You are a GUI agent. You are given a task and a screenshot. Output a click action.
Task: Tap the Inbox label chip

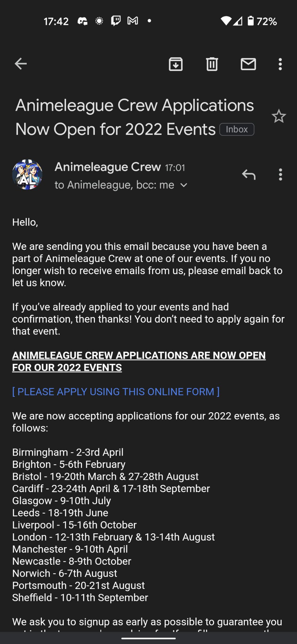(237, 129)
